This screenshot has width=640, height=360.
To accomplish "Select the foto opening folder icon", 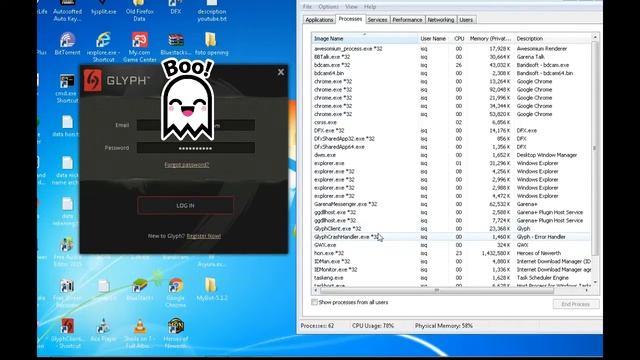I will (x=211, y=44).
